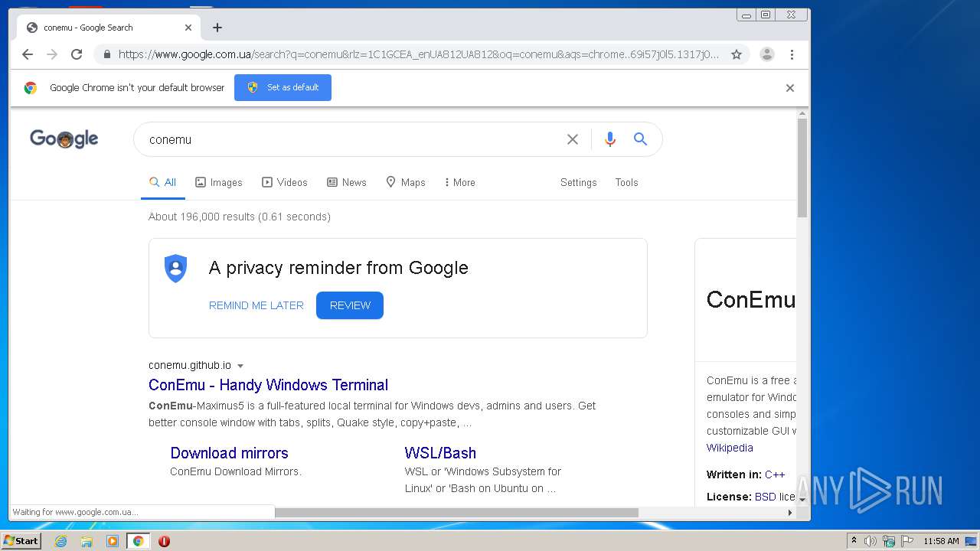Open Chrome three-dot menu
The height and width of the screenshot is (551, 980).
[792, 54]
